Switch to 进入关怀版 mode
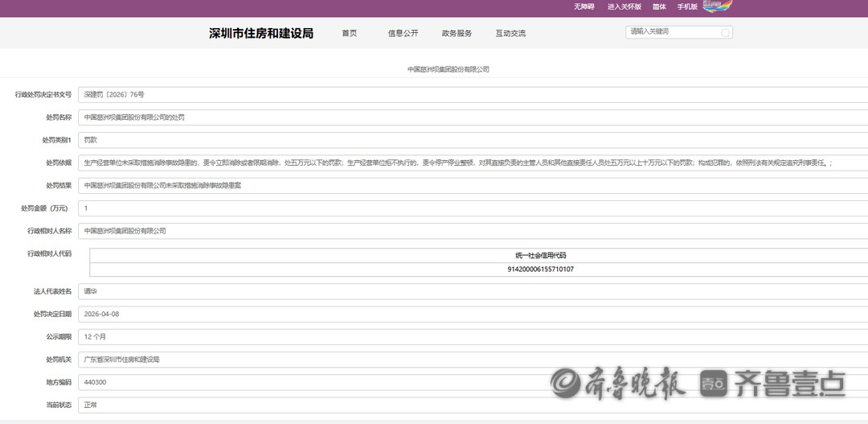Screen dimensions: 868x424 [x=624, y=6]
